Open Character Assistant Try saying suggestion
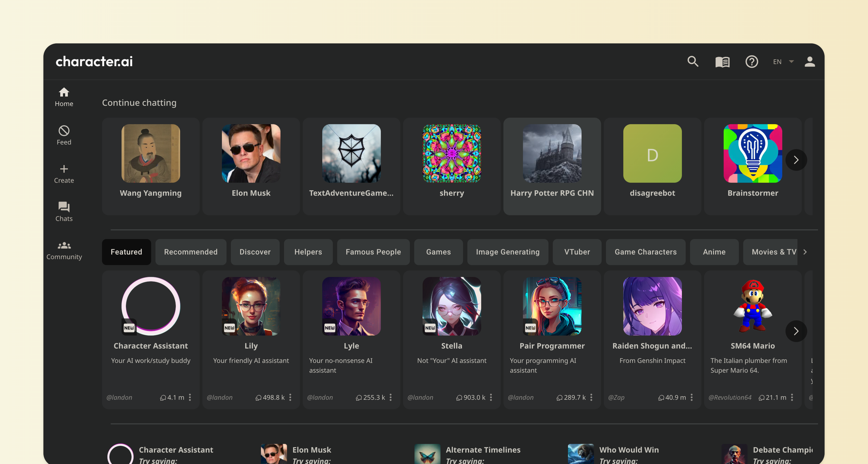Image resolution: width=868 pixels, height=464 pixels. tap(161, 454)
